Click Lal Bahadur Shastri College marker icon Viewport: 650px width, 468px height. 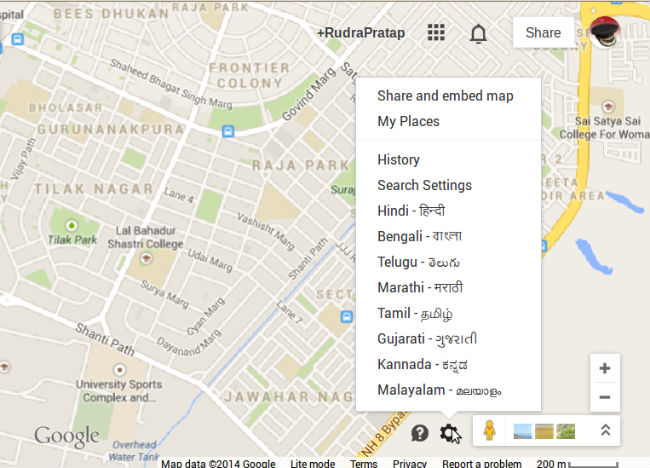(x=146, y=259)
